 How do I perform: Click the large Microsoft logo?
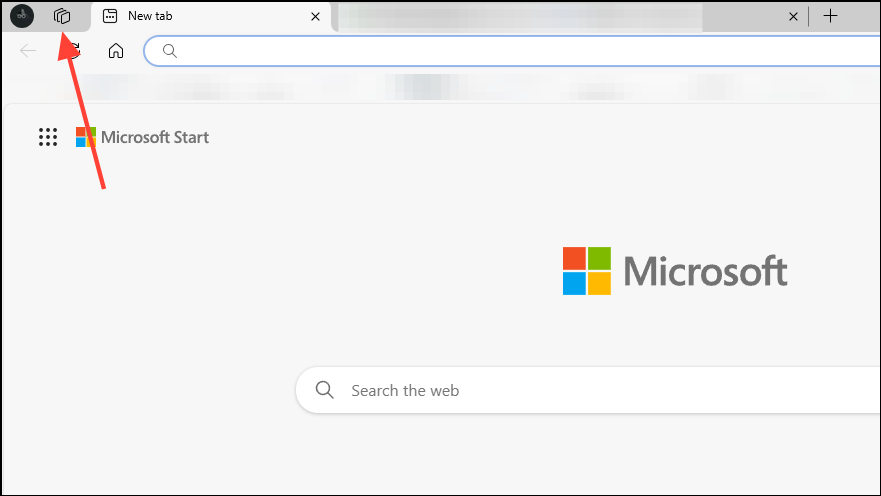675,271
